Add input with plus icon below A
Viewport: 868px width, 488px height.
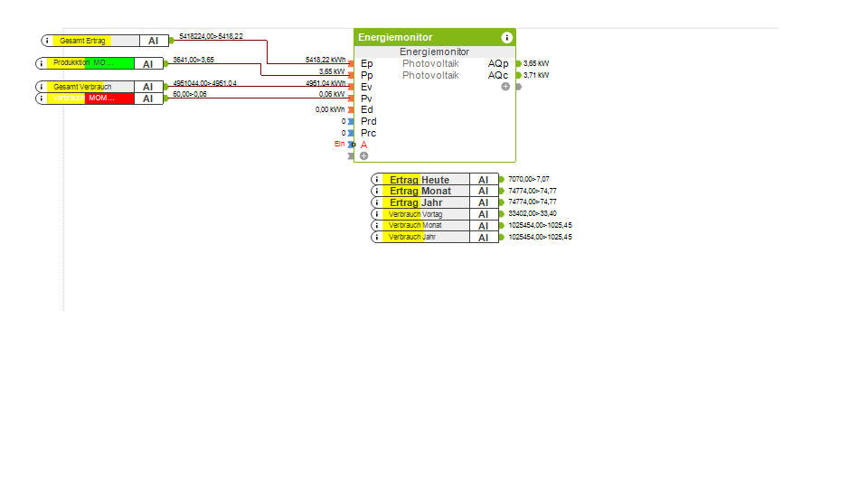[x=363, y=156]
